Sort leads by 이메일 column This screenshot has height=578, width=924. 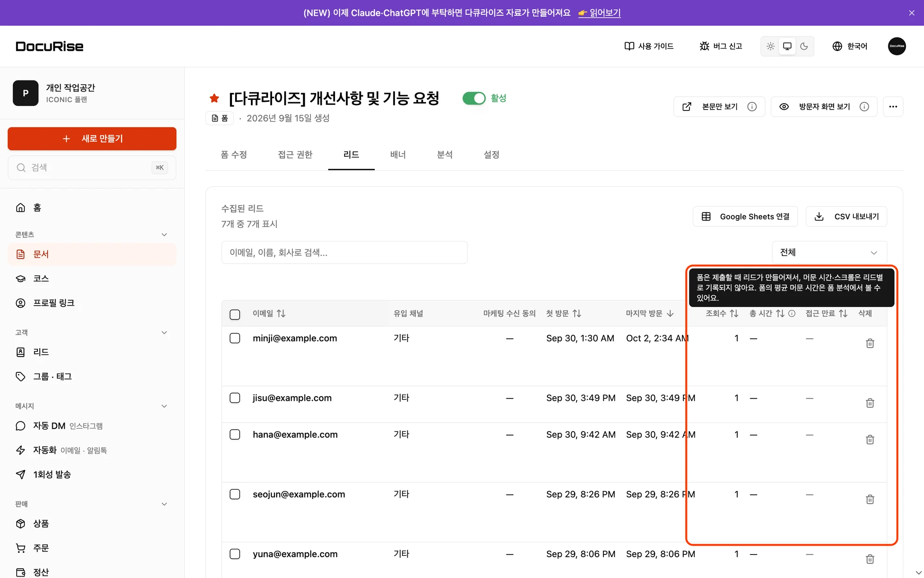tap(269, 314)
